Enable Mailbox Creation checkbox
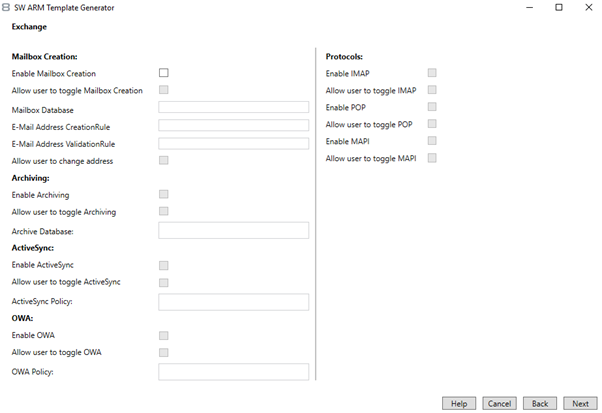602x413 pixels. coord(164,73)
